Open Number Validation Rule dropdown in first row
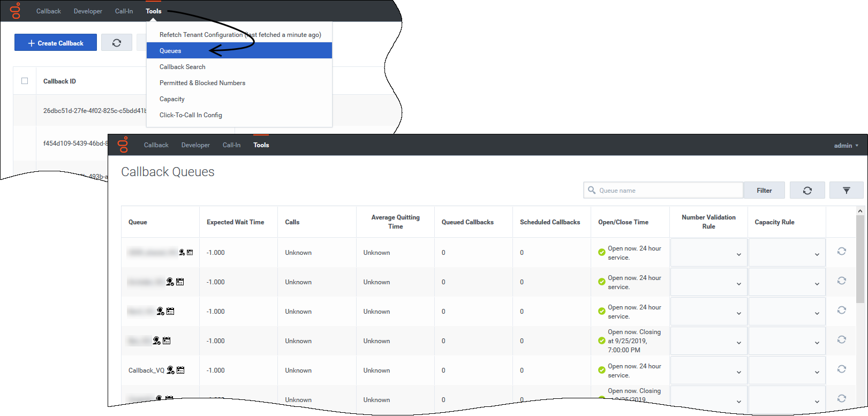 pos(708,253)
